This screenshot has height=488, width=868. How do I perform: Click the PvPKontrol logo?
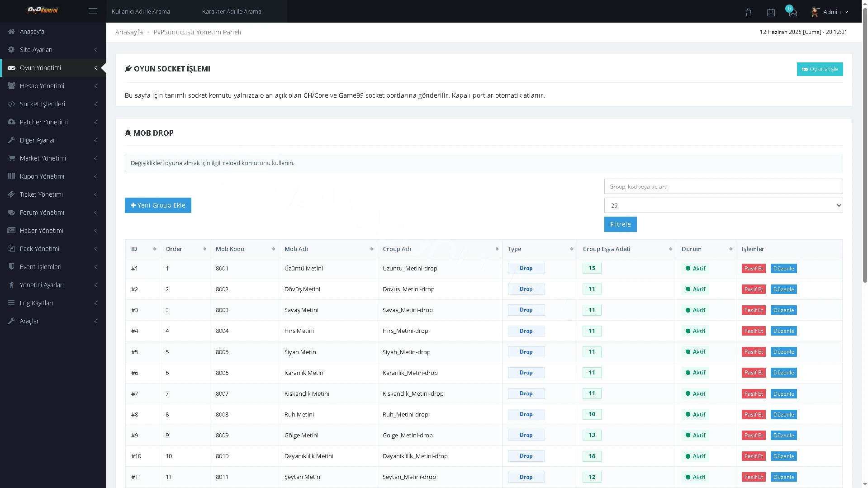[x=43, y=10]
